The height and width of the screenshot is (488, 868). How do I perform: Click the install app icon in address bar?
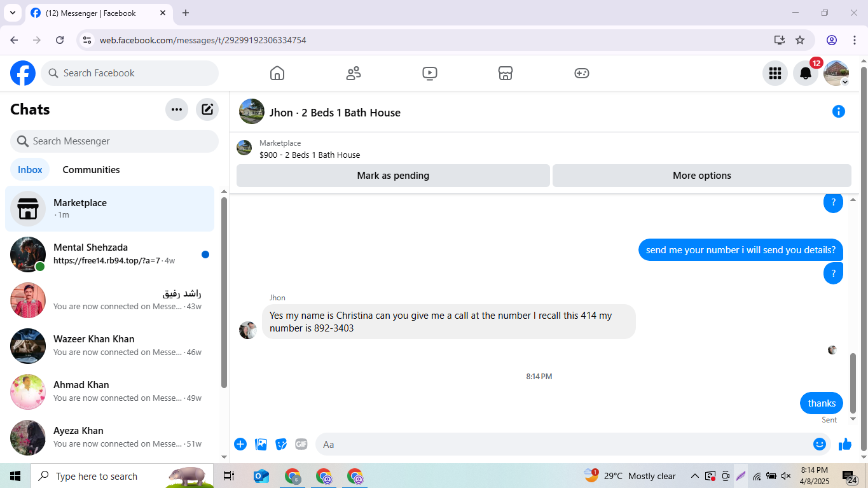pos(780,40)
